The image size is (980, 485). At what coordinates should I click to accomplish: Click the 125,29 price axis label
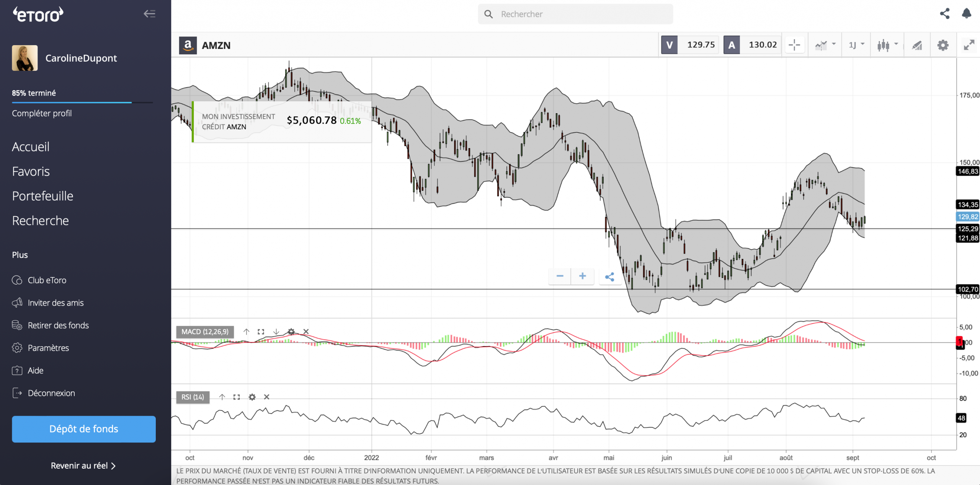(968, 229)
